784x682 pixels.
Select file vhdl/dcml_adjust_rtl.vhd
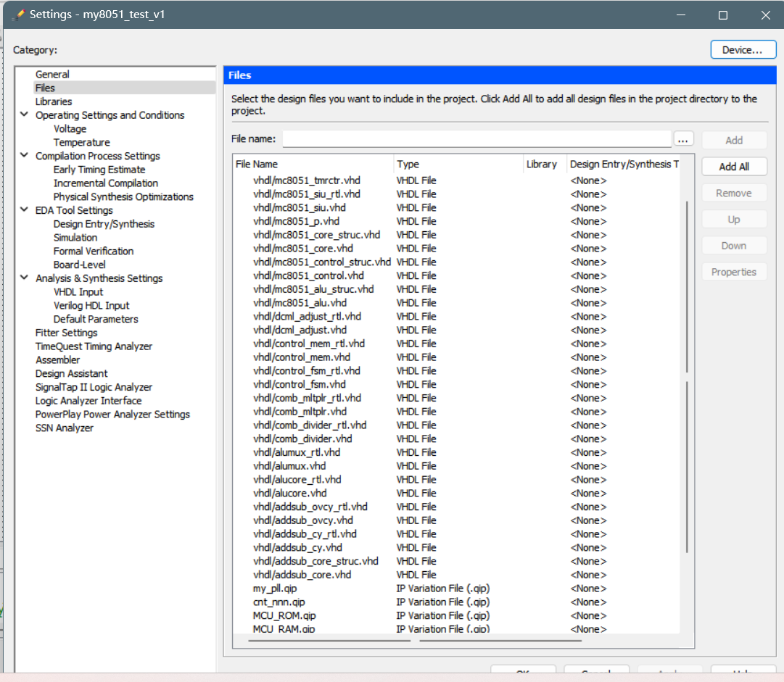point(307,316)
